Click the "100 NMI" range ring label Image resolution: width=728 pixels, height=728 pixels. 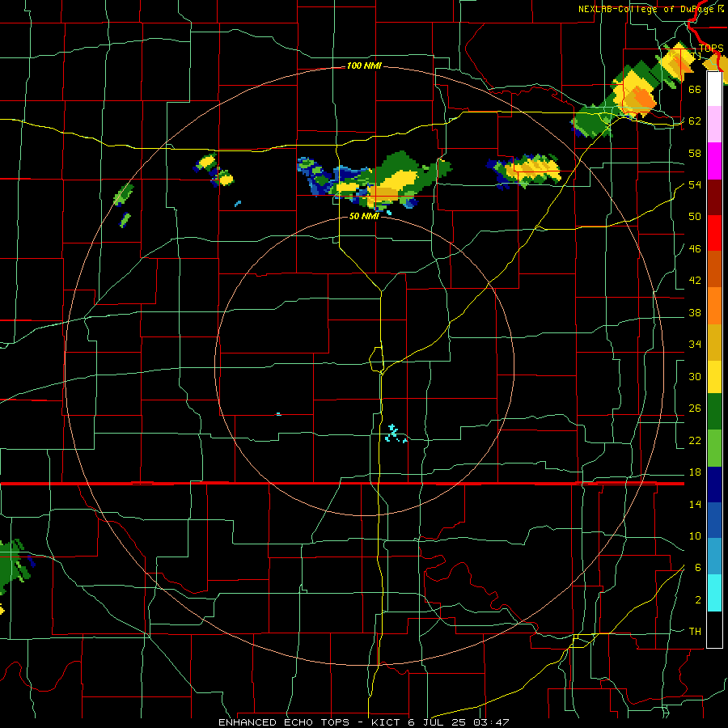pos(364,66)
